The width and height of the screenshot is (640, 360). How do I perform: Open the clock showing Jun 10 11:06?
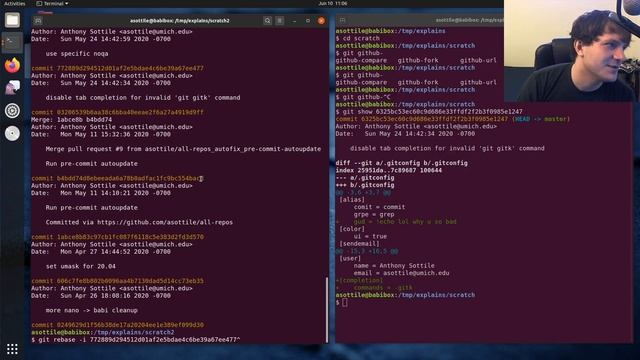point(333,3)
